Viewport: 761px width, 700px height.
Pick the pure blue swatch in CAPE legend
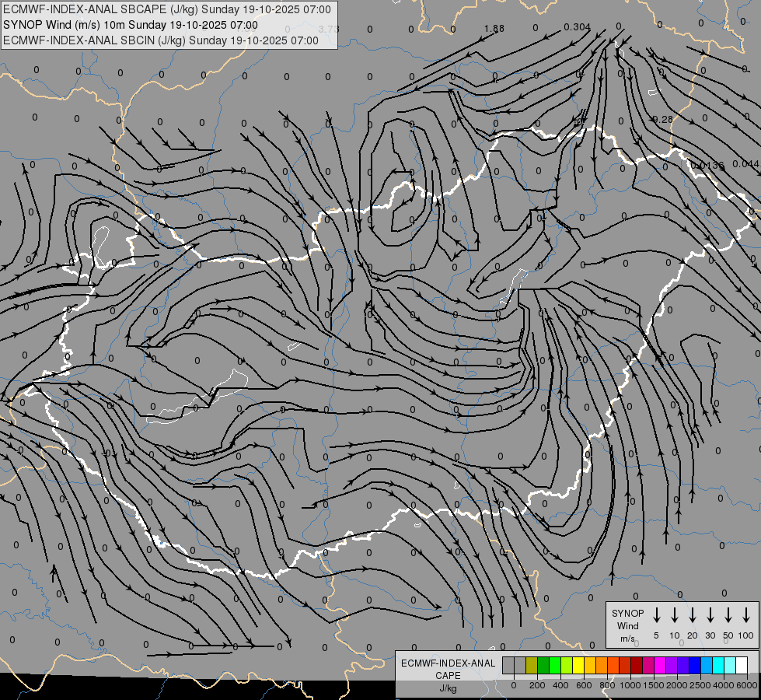[695, 665]
